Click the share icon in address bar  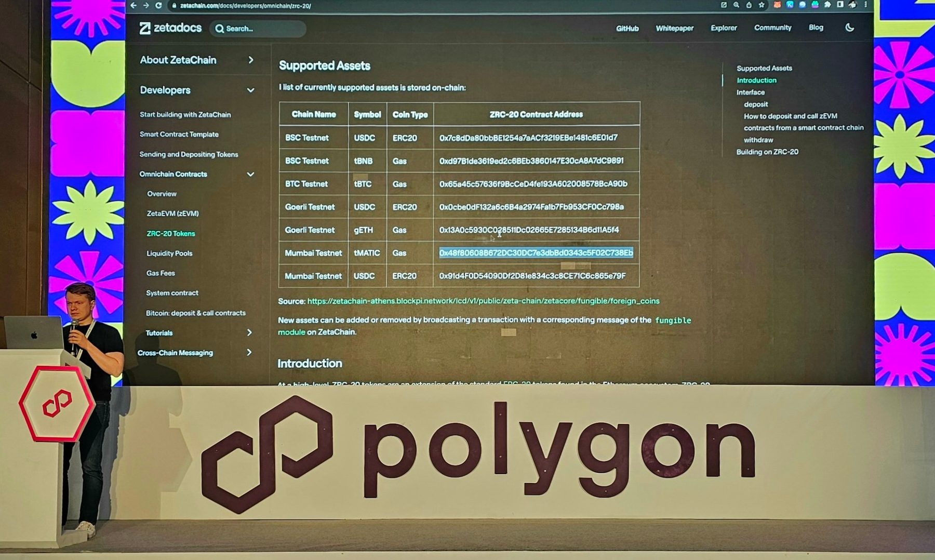click(749, 5)
